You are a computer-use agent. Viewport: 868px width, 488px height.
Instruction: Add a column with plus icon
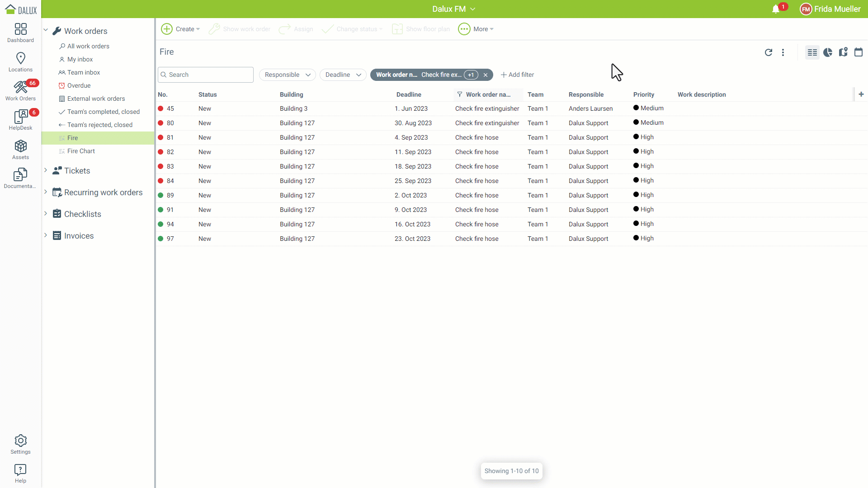861,94
